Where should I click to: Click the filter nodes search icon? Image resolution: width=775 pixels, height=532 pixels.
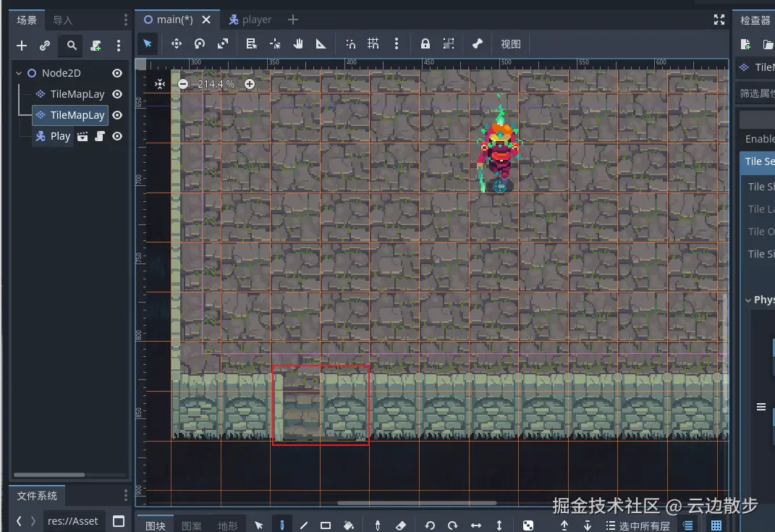72,46
